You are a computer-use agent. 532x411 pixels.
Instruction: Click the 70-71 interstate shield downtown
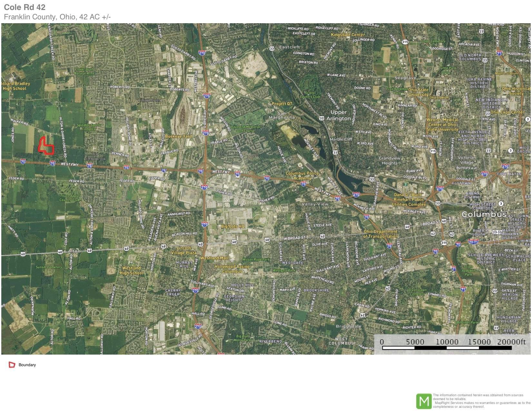[x=474, y=242]
